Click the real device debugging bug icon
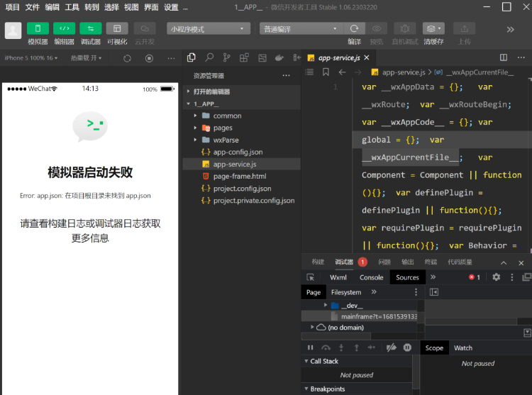 405,29
